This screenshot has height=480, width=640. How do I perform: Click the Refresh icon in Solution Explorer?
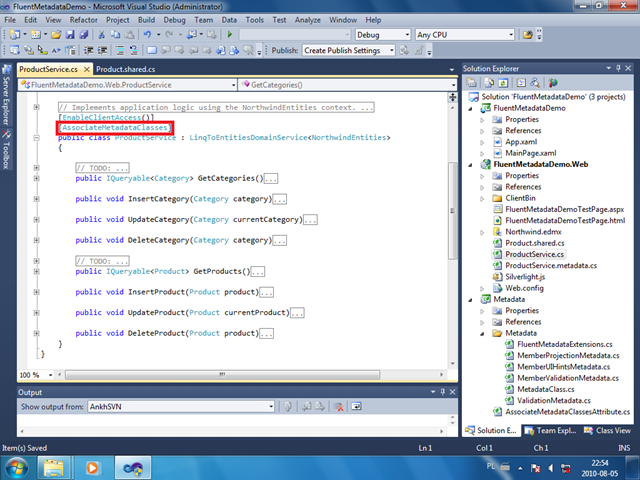tap(503, 83)
